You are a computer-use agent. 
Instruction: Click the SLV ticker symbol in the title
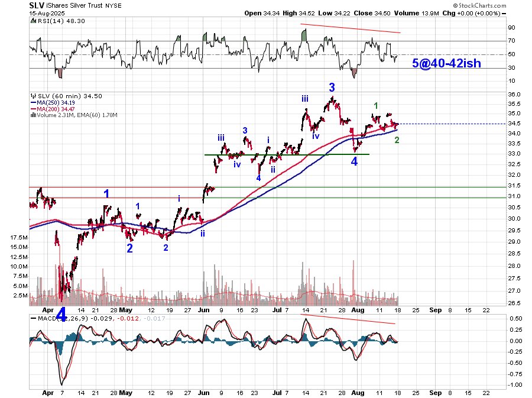coord(37,5)
